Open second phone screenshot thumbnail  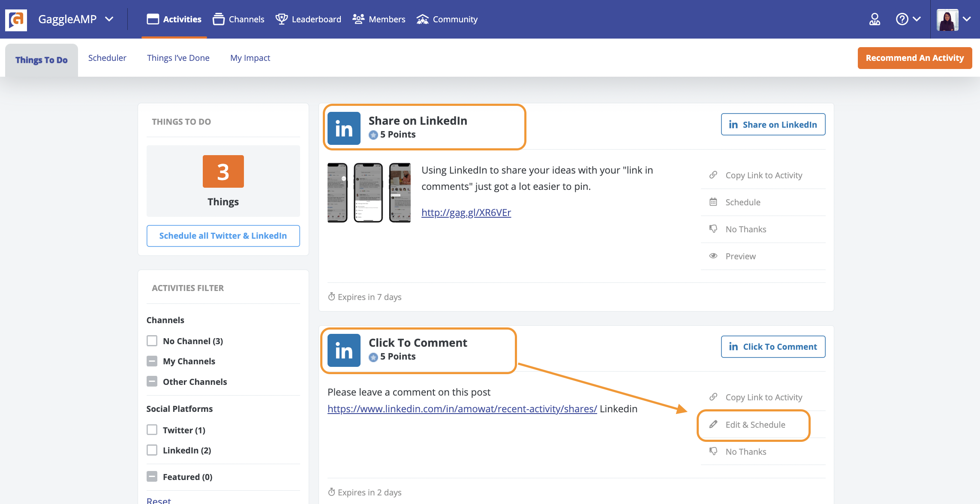(x=368, y=192)
